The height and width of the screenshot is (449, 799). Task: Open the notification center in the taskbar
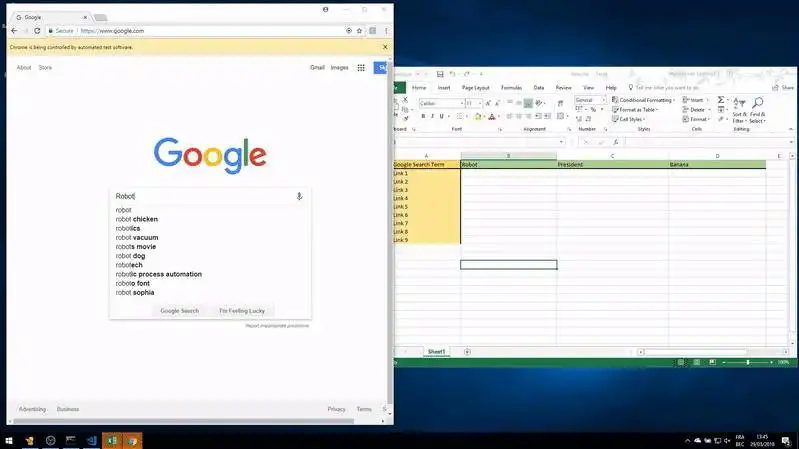(x=786, y=440)
